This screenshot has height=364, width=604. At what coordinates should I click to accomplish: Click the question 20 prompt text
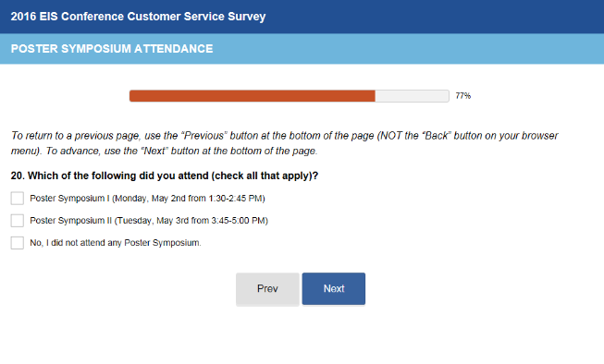tap(165, 176)
